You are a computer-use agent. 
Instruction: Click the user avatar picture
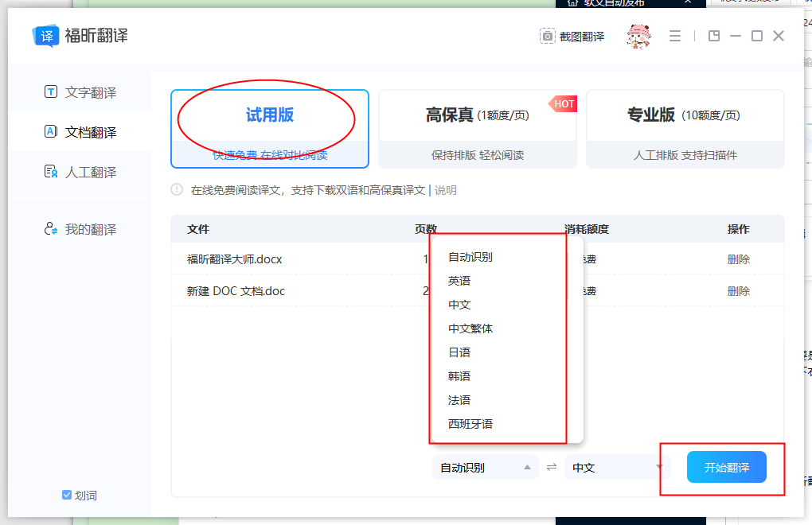pos(638,36)
